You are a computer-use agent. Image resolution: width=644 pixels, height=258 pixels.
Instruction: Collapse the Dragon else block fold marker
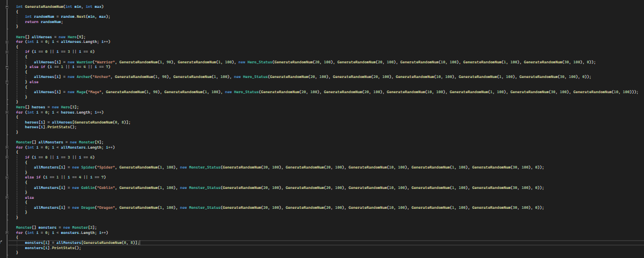(x=7, y=197)
